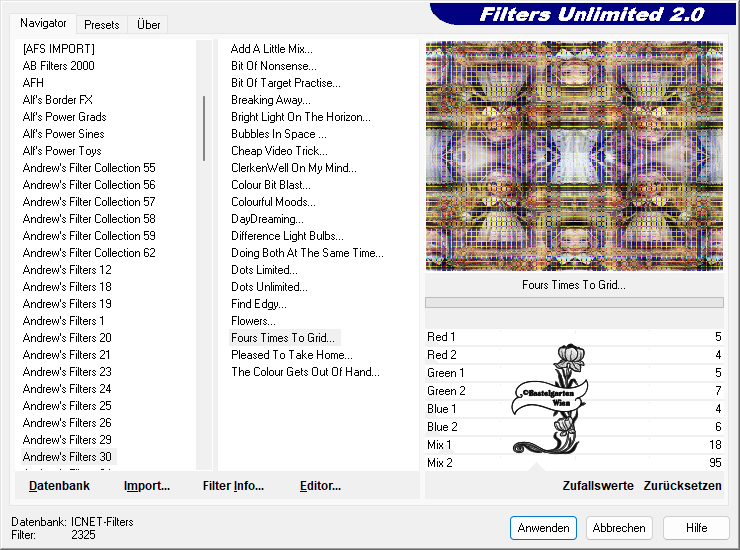Choose Bubbles In Space ... filter
Screen dimensions: 740x550
coord(278,134)
